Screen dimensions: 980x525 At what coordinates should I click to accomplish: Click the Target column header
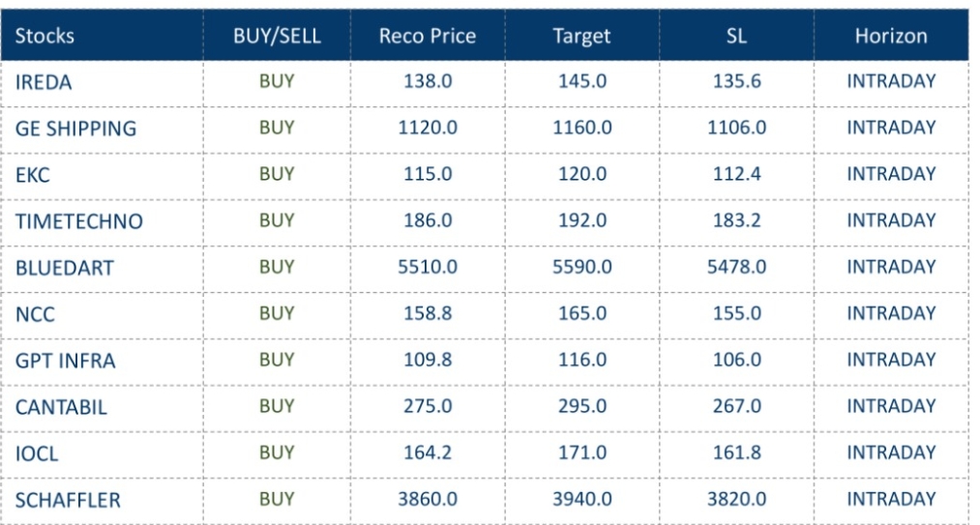[581, 37]
